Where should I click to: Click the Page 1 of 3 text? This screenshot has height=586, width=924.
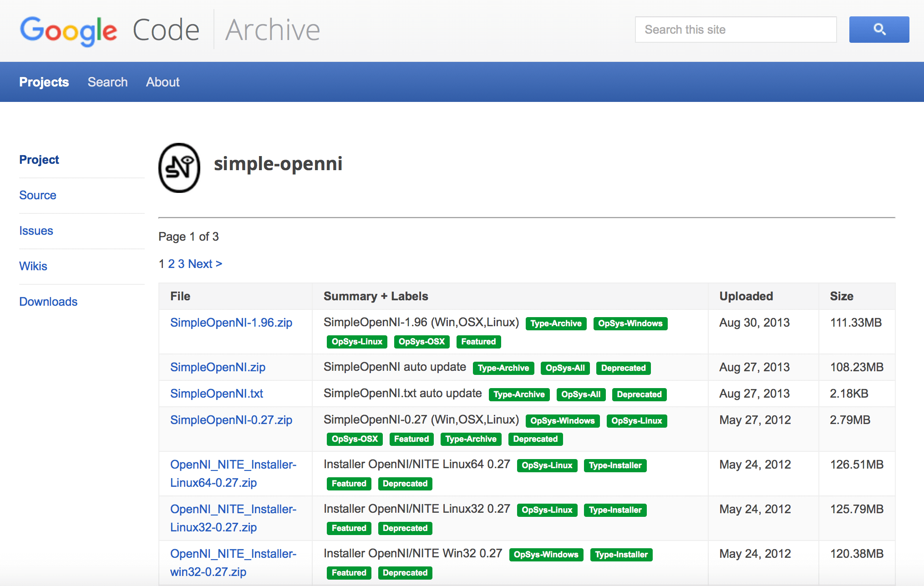tap(188, 237)
